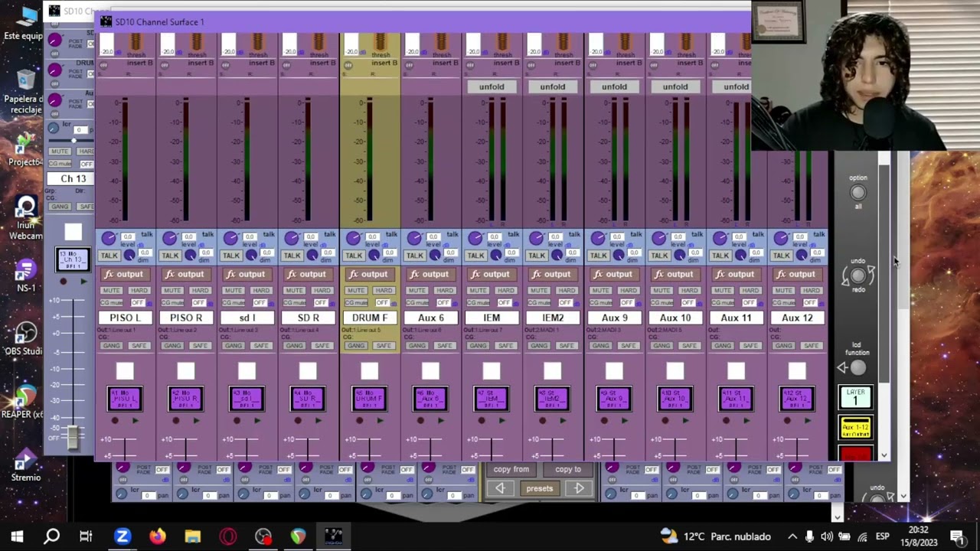Image resolution: width=980 pixels, height=551 pixels.
Task: Click the Ch 13 fader handle
Action: 73,438
